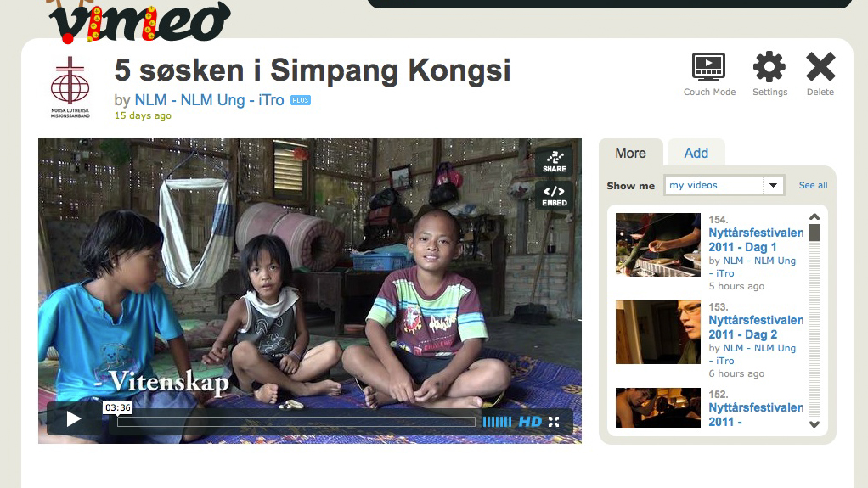Open the See all link
868x488 pixels.
tap(813, 185)
